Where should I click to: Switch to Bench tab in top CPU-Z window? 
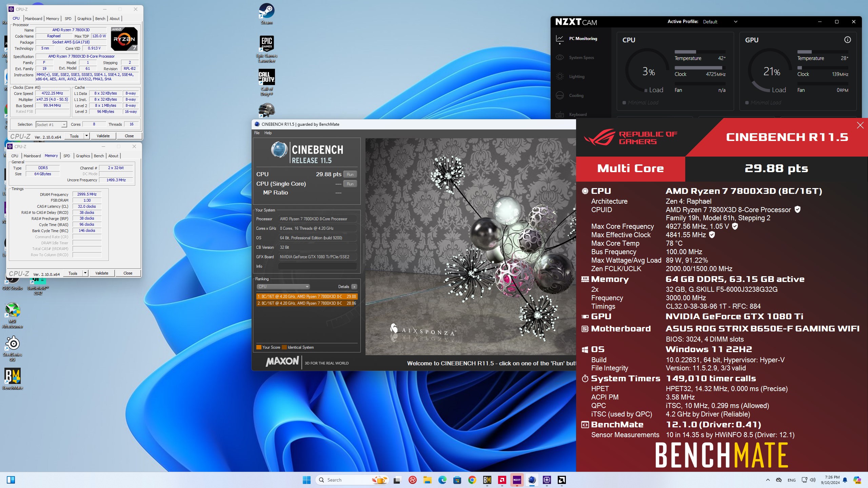(100, 19)
